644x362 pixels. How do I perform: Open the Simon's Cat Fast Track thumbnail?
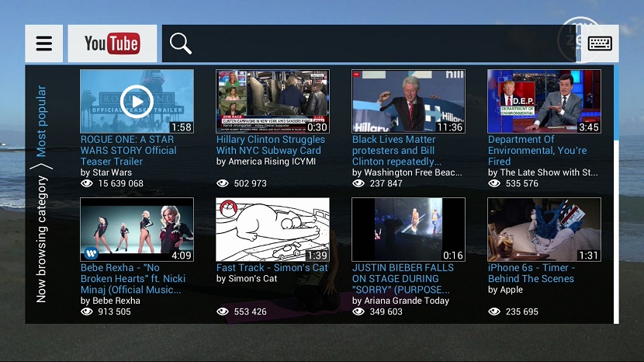(272, 229)
